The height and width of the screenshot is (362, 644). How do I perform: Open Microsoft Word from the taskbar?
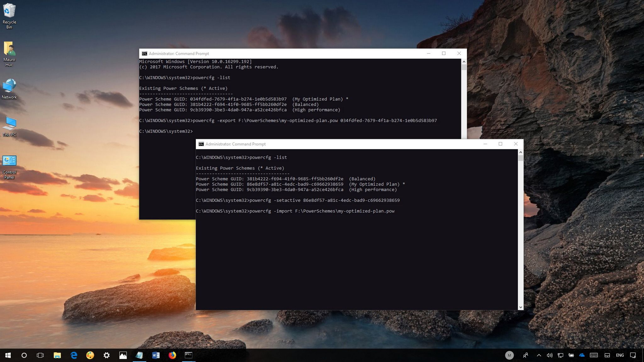tap(156, 355)
